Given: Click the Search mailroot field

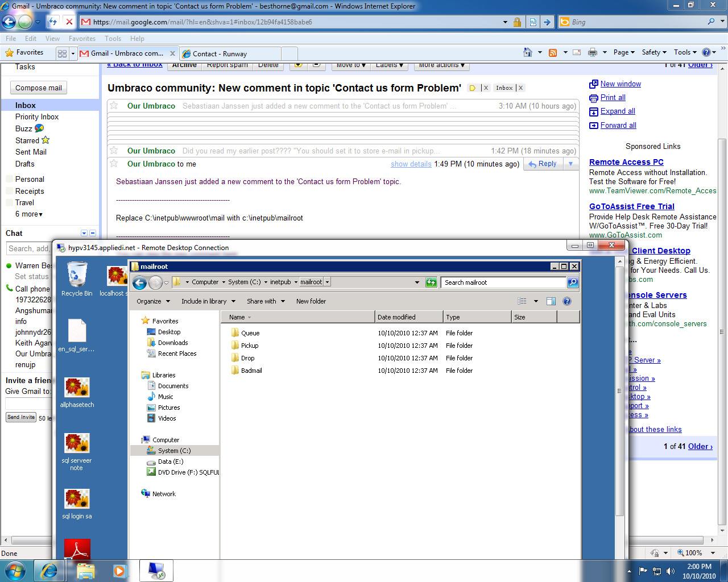Looking at the screenshot, I should [504, 282].
